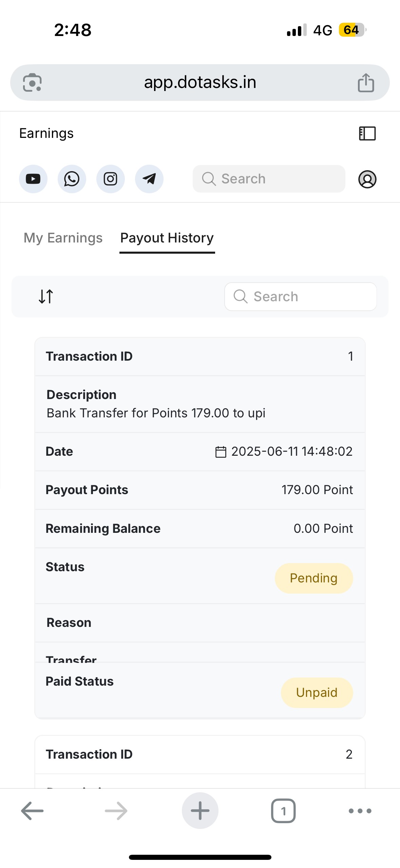Tap the browser share icon

[366, 83]
